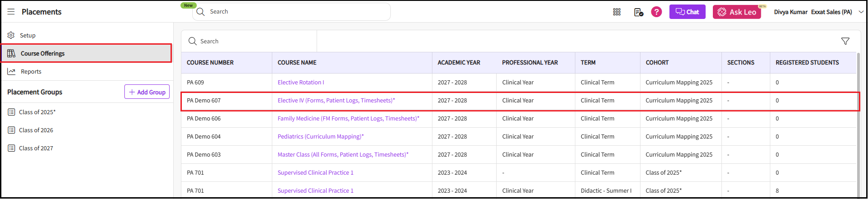Open the hamburger navigation menu

(x=11, y=12)
